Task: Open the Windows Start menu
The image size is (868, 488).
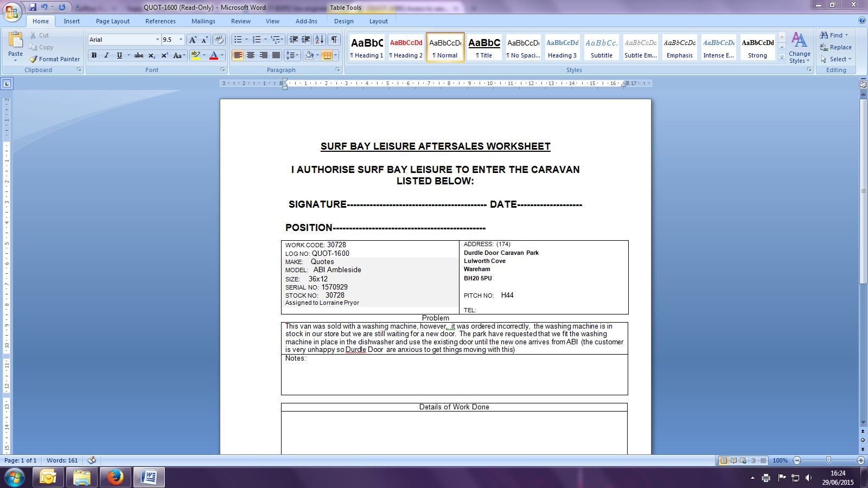Action: click(x=14, y=477)
